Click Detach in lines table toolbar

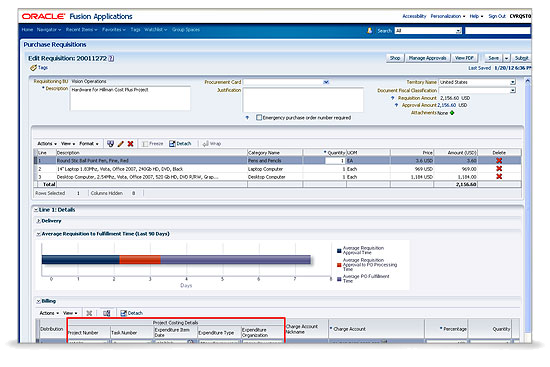point(180,144)
